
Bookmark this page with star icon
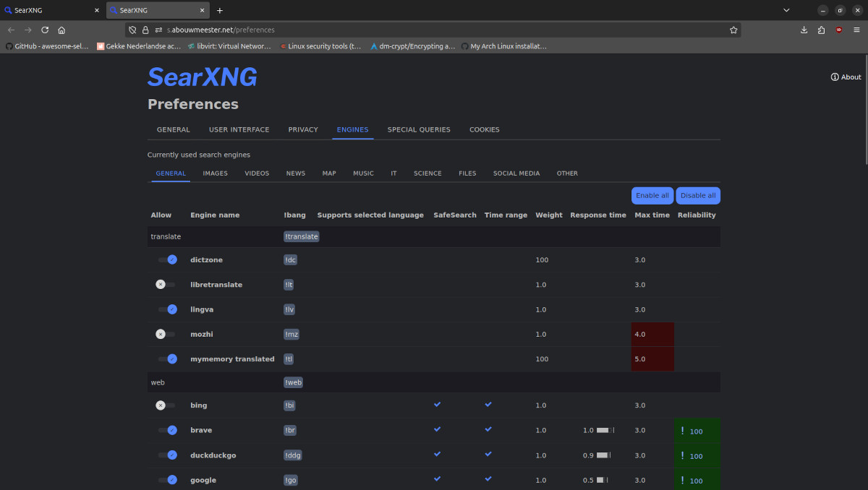733,30
